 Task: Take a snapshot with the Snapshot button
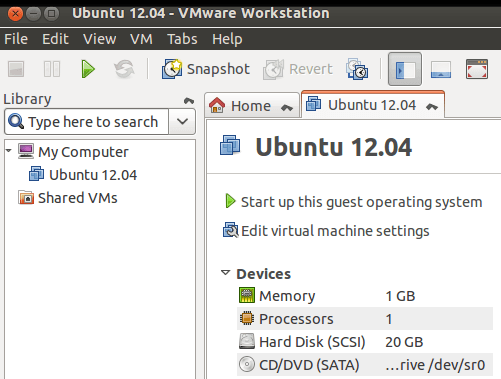tap(206, 69)
